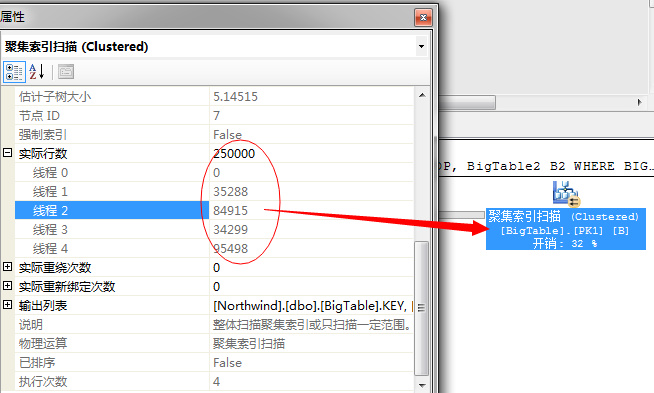This screenshot has height=393, width=654.
Task: Close the 属性 properties window
Action: pyautogui.click(x=423, y=18)
